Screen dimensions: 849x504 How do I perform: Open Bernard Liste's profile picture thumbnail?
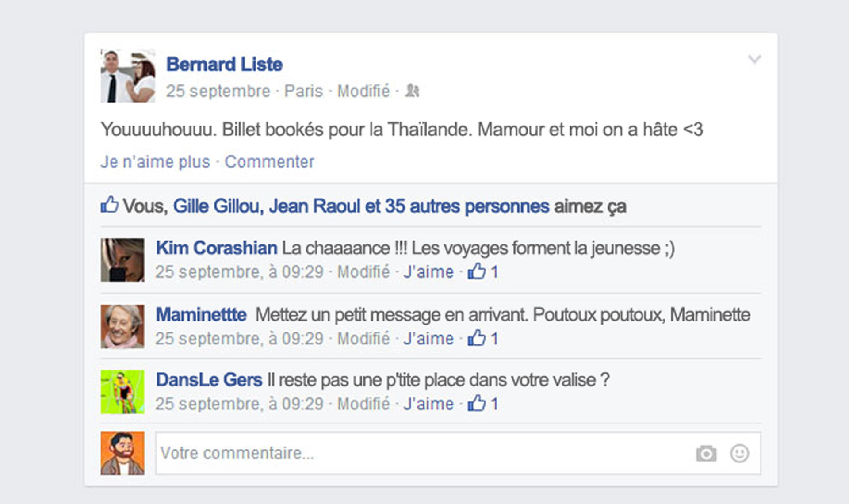pos(128,76)
